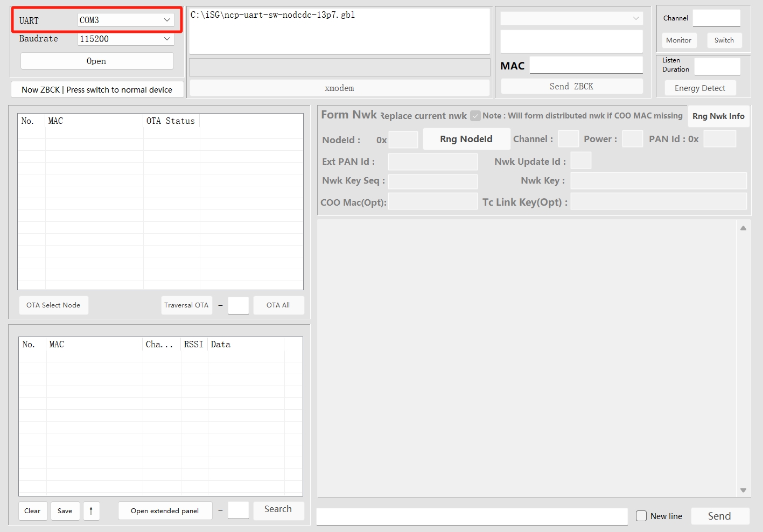763x532 pixels.
Task: Click the OTA All button
Action: tap(278, 305)
